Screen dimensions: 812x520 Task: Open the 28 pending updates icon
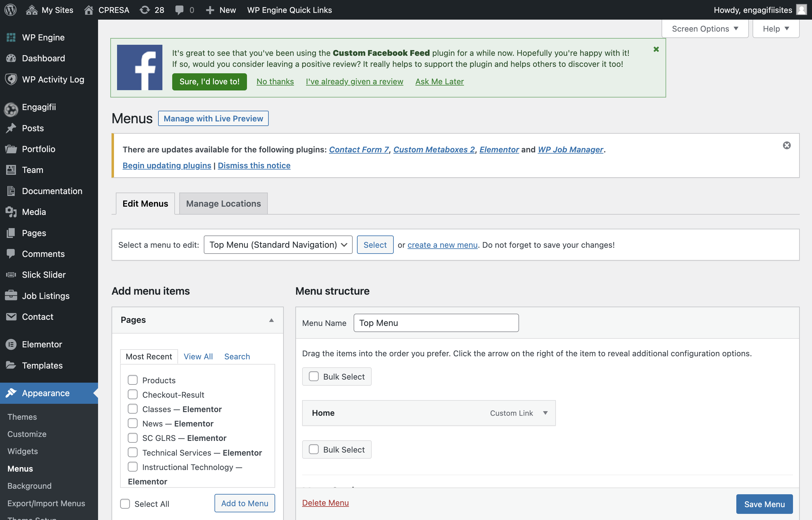coord(145,10)
